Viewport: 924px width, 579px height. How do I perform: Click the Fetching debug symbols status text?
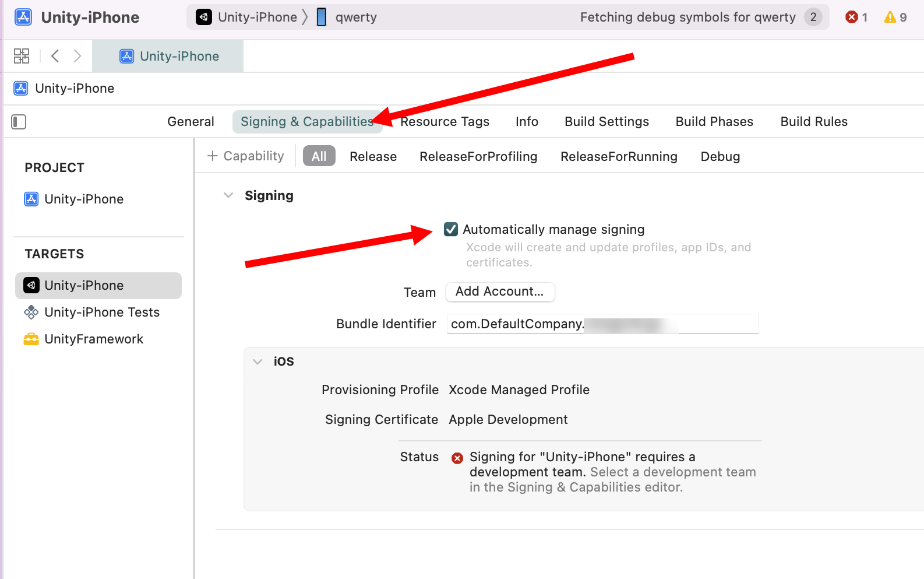coord(687,17)
